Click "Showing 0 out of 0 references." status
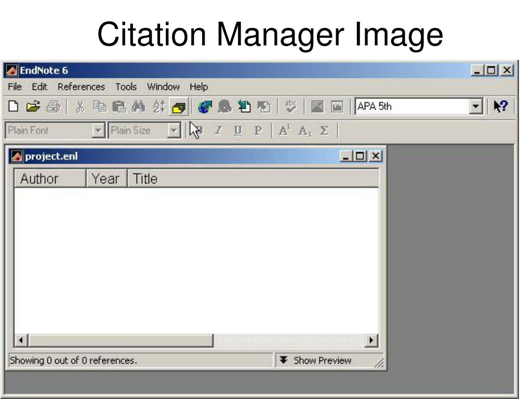This screenshot has height=399, width=532. (73, 361)
